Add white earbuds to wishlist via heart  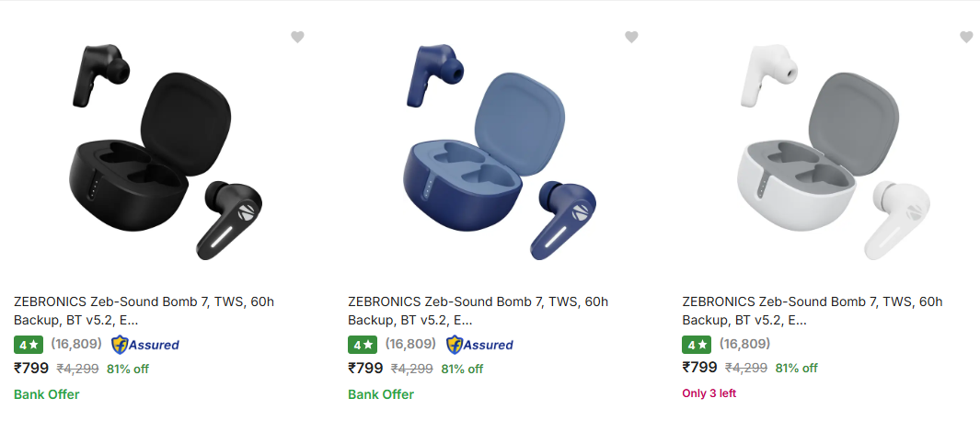point(966,37)
